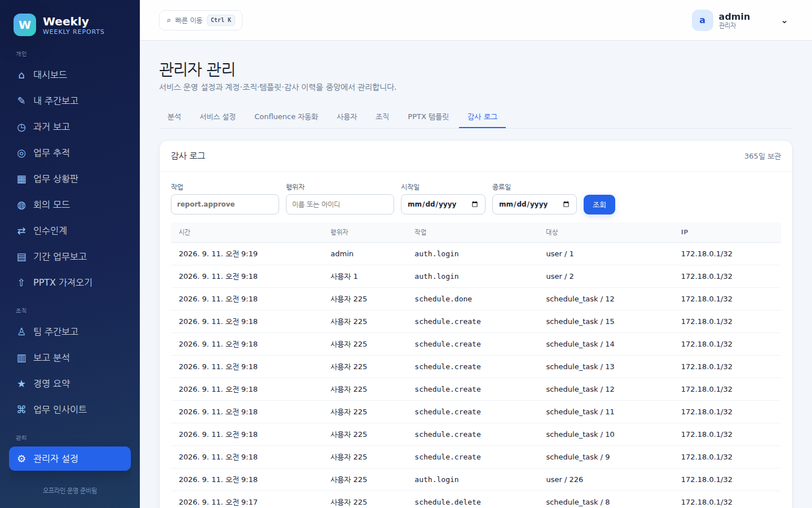This screenshot has height=508, width=812.
Task: Select the 감사 로그 tab
Action: pyautogui.click(x=482, y=117)
